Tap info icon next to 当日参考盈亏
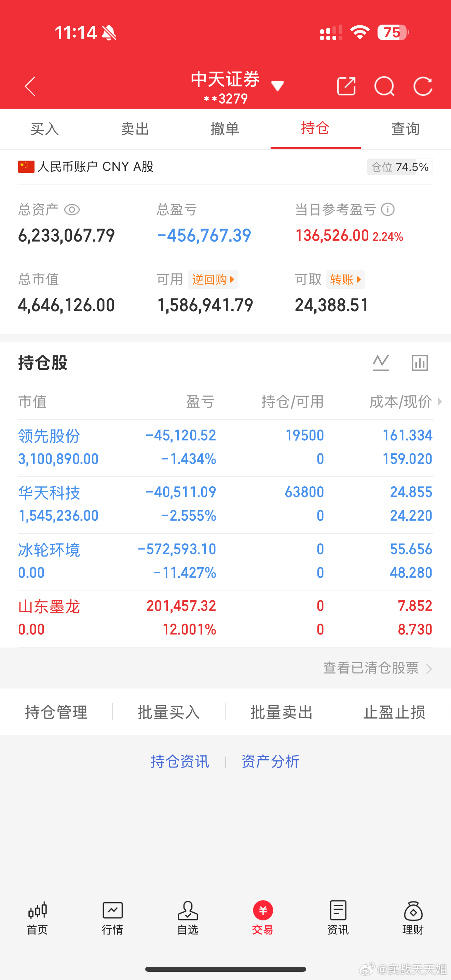The image size is (451, 980). coord(388,209)
